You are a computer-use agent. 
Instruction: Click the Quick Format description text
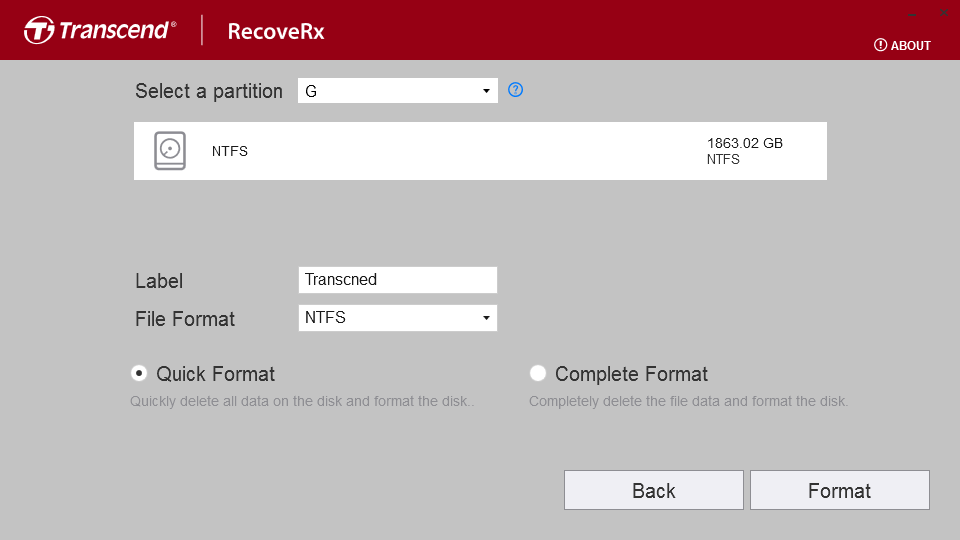[302, 402]
